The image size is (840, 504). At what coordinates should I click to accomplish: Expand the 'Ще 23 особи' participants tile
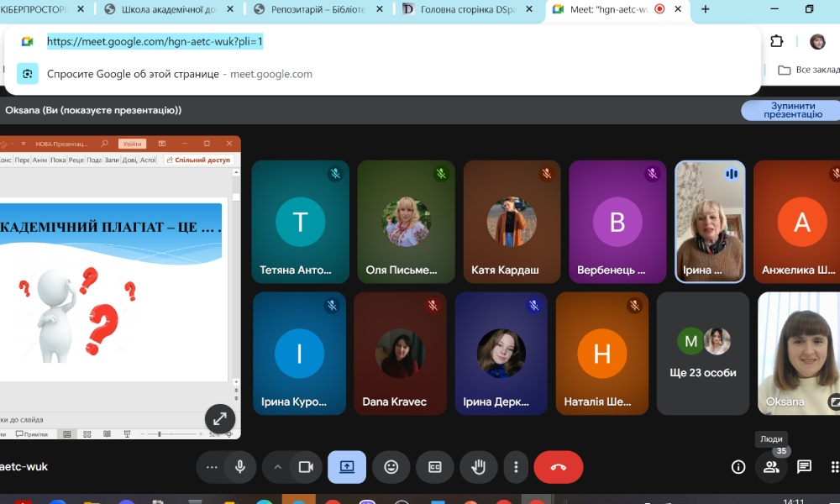(x=703, y=354)
